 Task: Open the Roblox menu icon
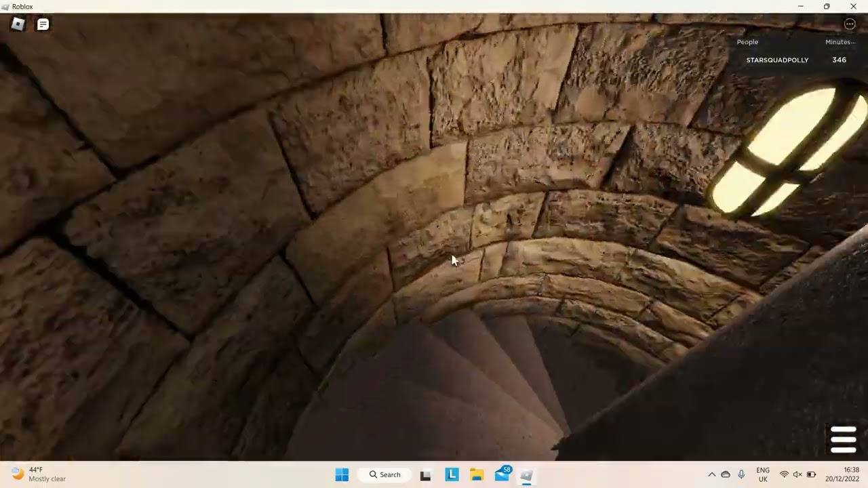point(18,24)
